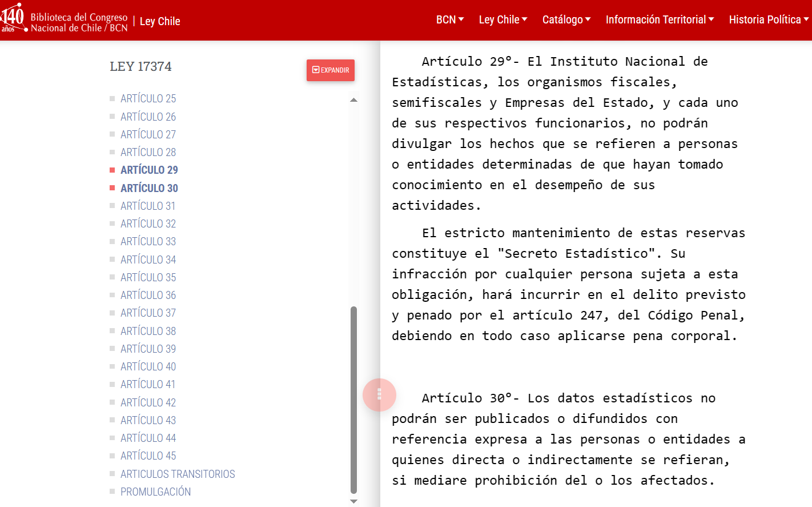
Task: Click the bullet marker beside ARTÍCULO 30
Action: click(112, 187)
